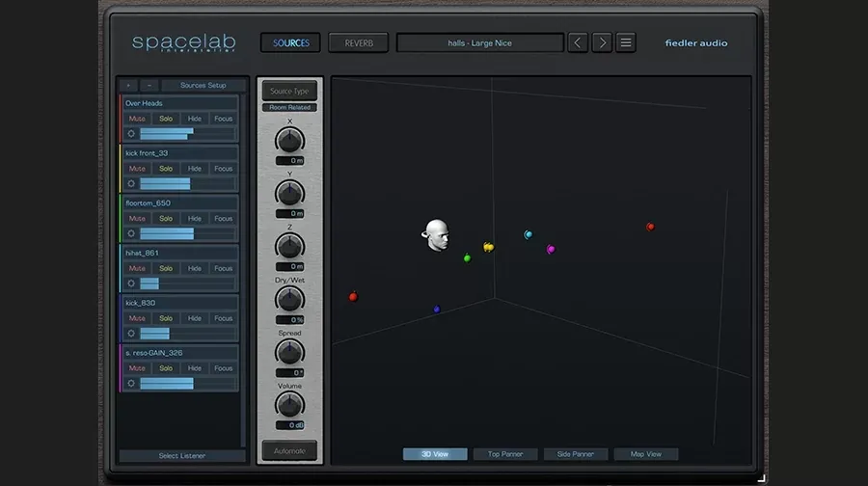Open the hamburger preset menu icon
This screenshot has width=868, height=486.
tap(626, 42)
